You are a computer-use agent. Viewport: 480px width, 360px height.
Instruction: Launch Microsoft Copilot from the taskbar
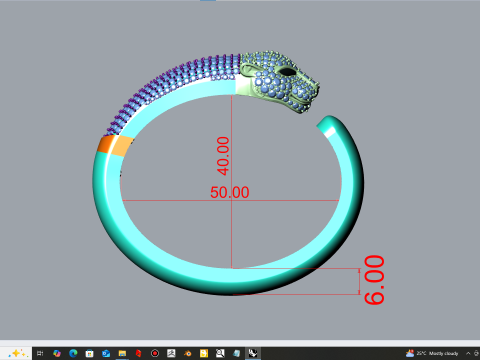point(57,353)
